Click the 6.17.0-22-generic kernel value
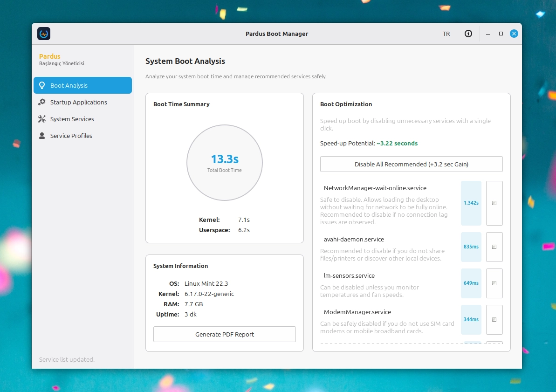 pos(209,294)
